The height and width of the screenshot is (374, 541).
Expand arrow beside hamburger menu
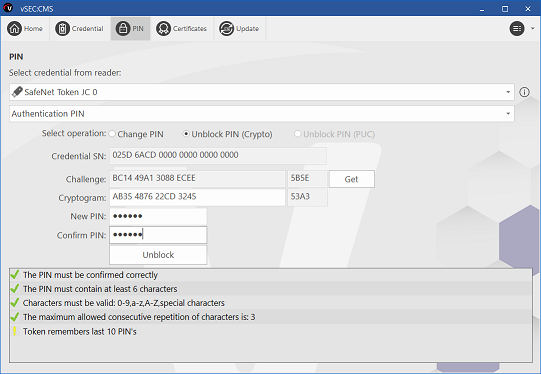[532, 29]
